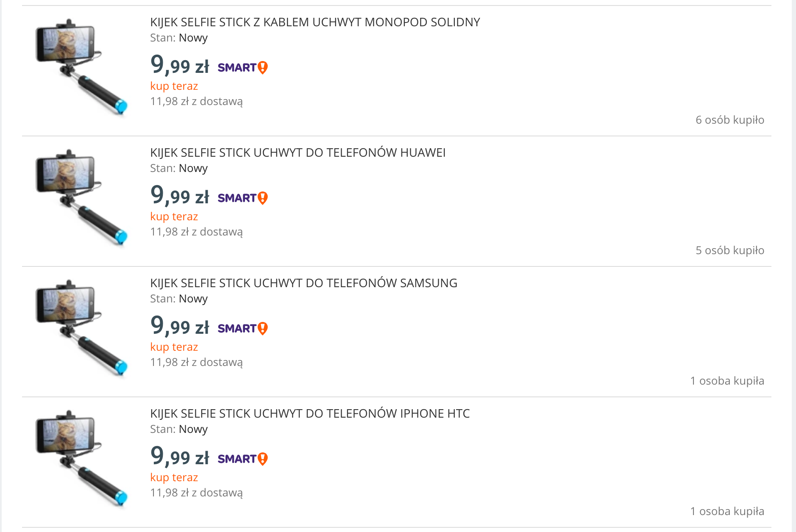
Task: Open thumbnail of MONOPOD SOLIDNY selfie stick
Action: [81, 66]
